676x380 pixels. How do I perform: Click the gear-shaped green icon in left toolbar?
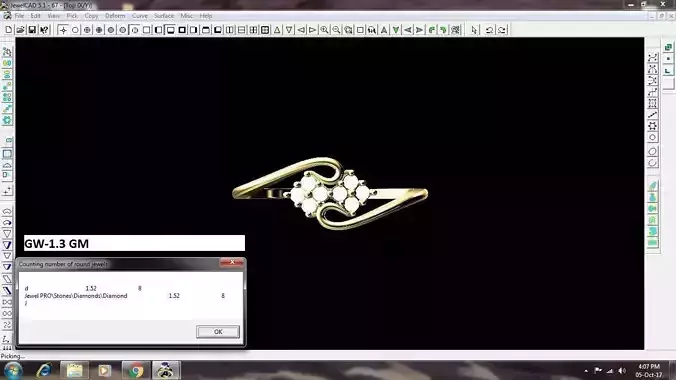click(x=7, y=120)
